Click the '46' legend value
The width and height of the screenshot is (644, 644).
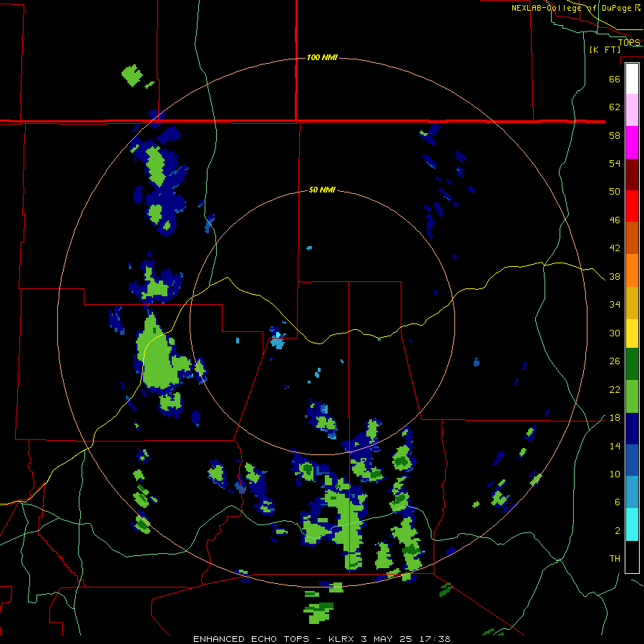[615, 220]
